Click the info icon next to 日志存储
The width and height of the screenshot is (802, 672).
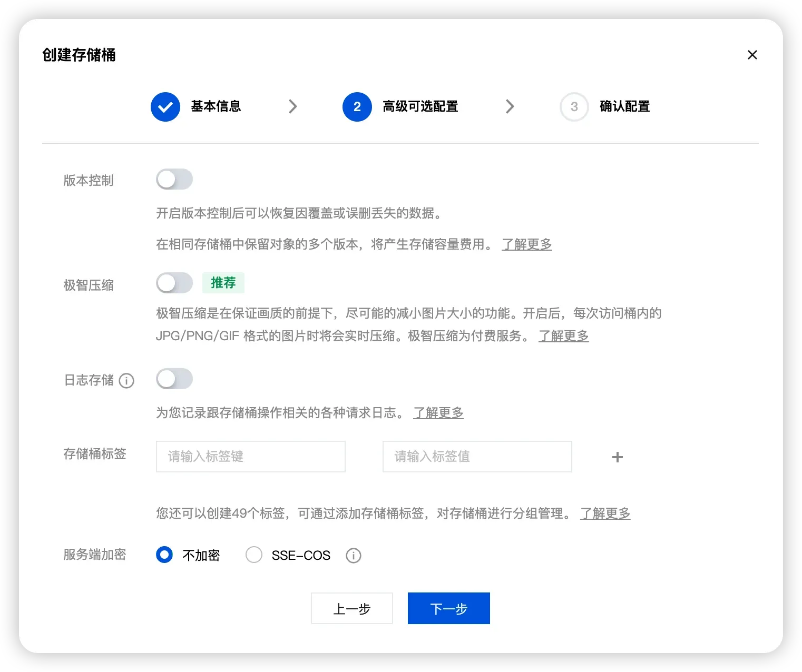click(126, 381)
